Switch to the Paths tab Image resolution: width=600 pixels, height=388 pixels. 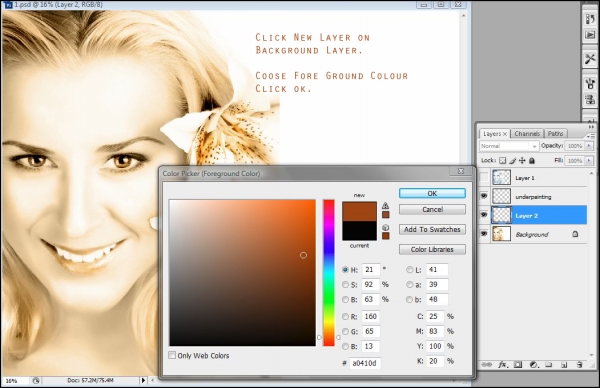555,134
